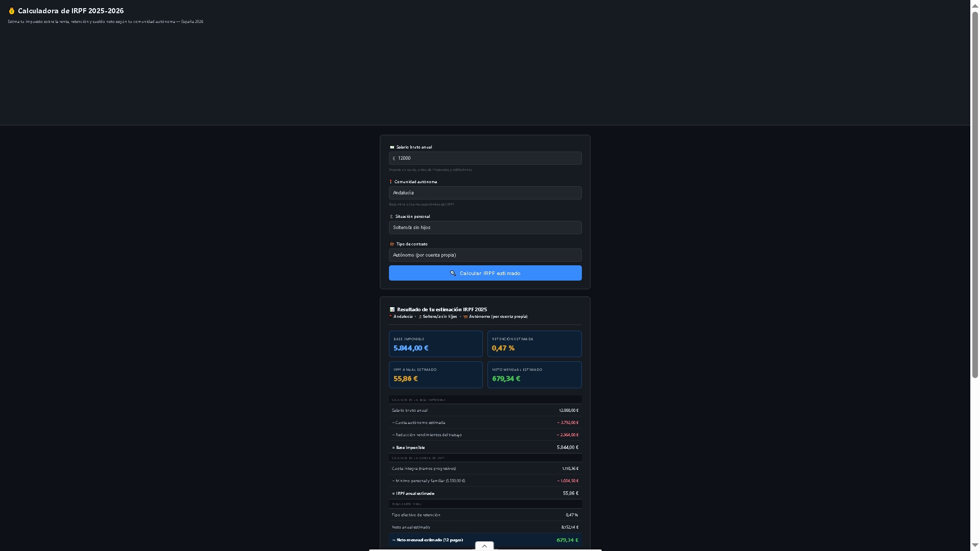Click the vertical scrollbar thumb

975,194
